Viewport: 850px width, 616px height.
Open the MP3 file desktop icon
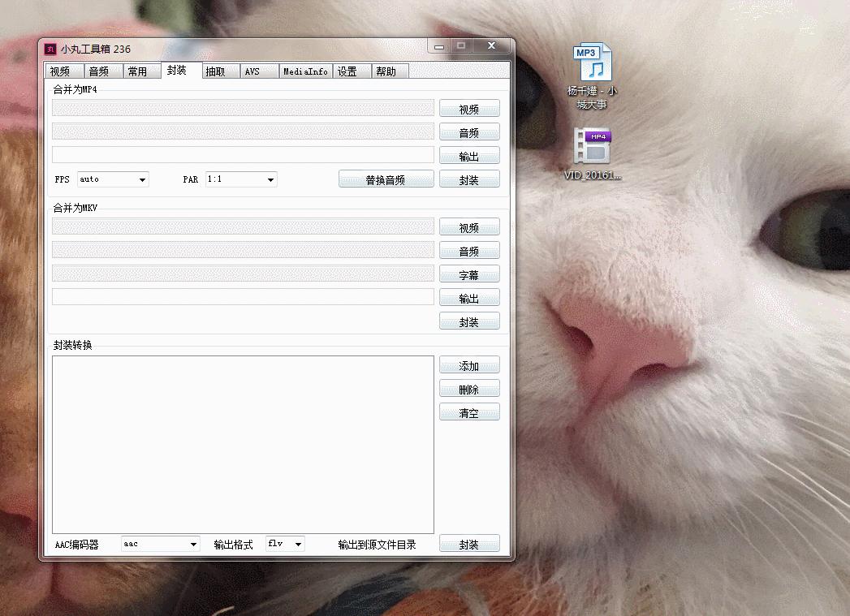click(x=593, y=64)
